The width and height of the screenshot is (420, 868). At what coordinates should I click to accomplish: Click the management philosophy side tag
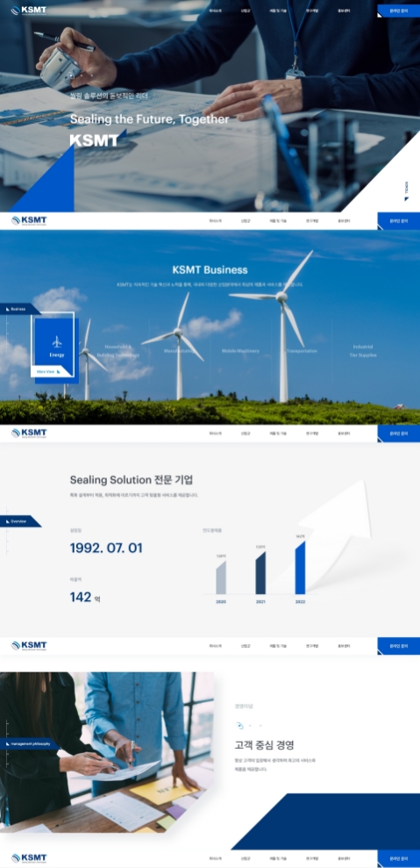tap(31, 743)
